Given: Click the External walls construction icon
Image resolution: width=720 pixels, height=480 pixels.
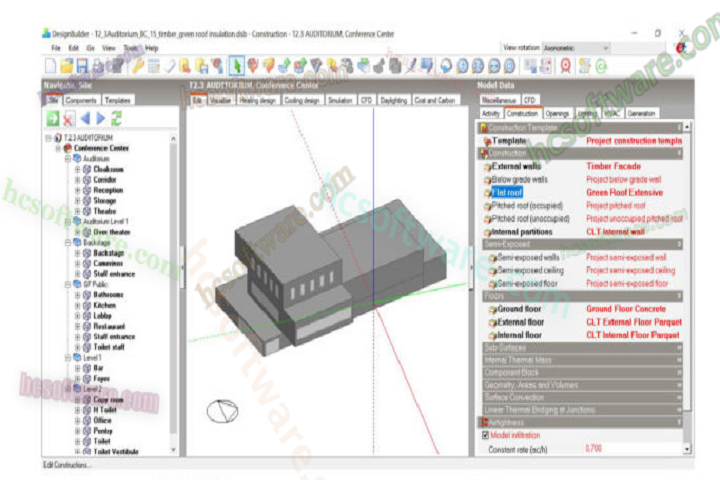Looking at the screenshot, I should tap(487, 167).
